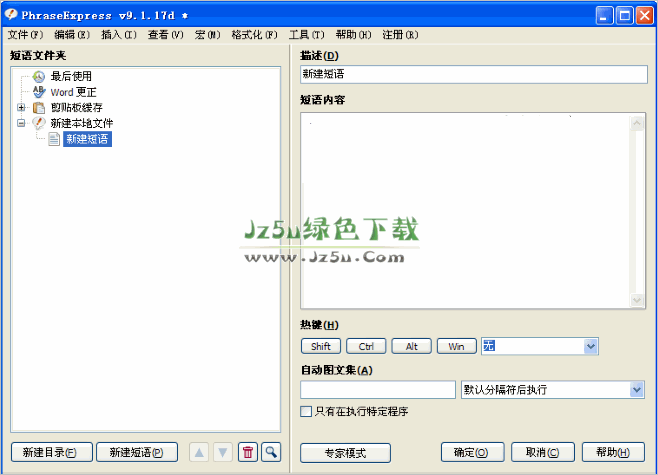
Task: Open search with magnifier icon
Action: click(271, 452)
